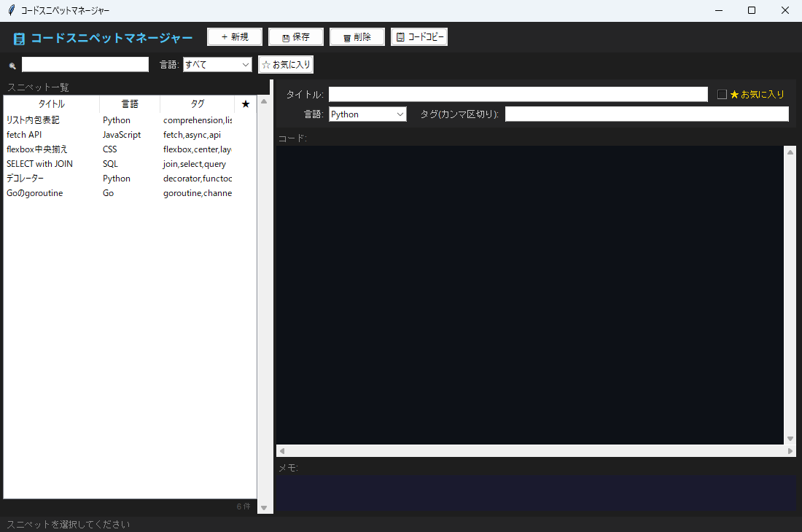Click code editor vertical scrollbar down arrow
Viewport: 802px width, 532px height.
tap(790, 439)
